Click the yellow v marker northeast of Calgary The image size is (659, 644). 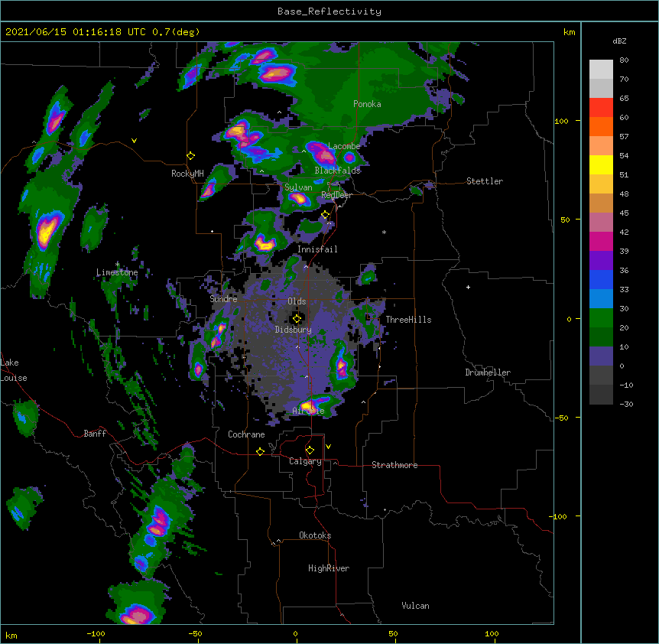click(x=328, y=447)
